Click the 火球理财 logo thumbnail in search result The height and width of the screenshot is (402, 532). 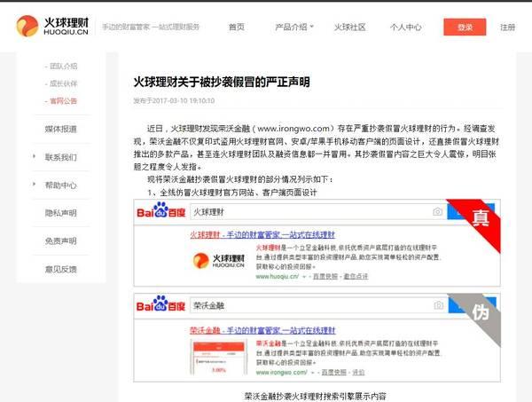pyautogui.click(x=218, y=261)
